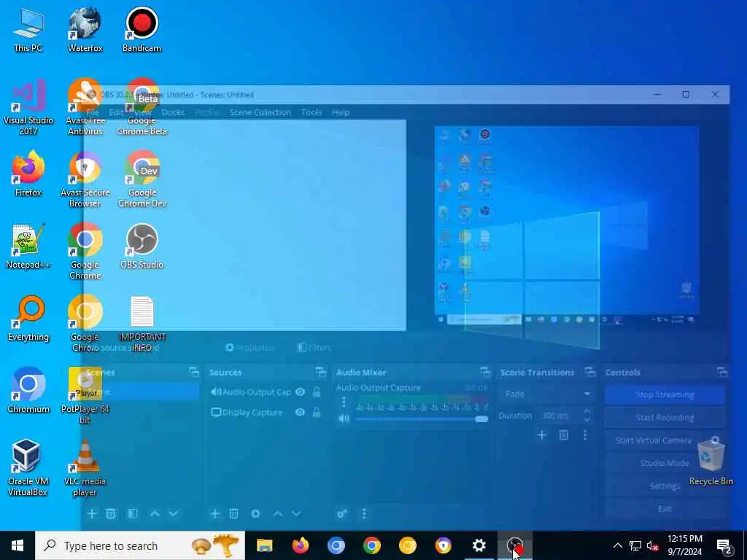Open source properties gear in Sources toolbar
The width and height of the screenshot is (747, 560).
(x=255, y=513)
